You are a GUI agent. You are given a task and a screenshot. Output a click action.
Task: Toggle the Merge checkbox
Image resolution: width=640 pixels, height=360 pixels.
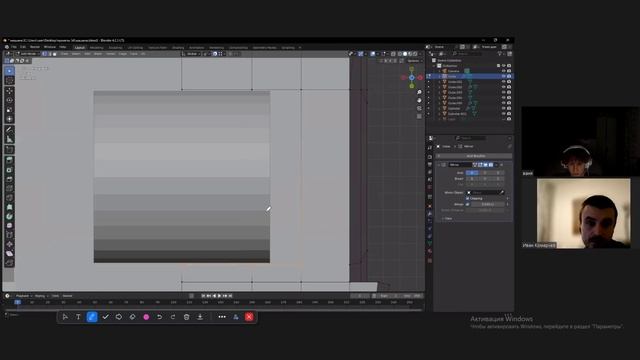click(468, 204)
